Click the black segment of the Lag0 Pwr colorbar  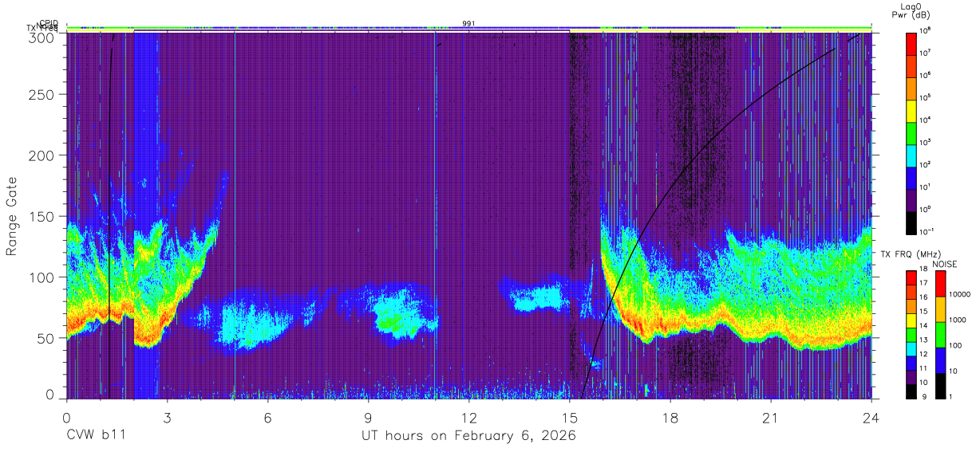tap(911, 222)
